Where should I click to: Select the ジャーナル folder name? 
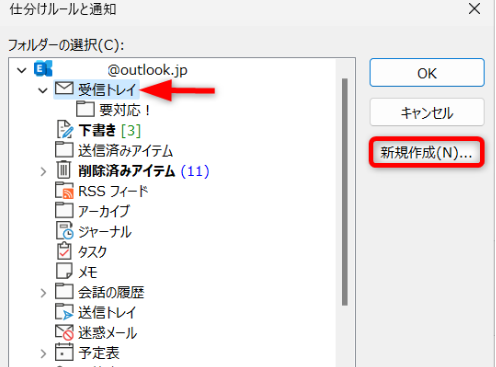pos(105,232)
